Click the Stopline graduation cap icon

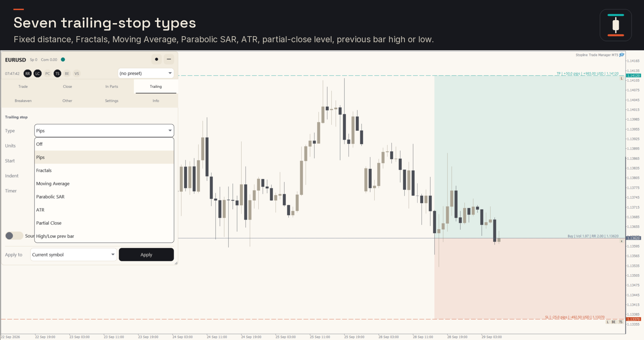[622, 55]
